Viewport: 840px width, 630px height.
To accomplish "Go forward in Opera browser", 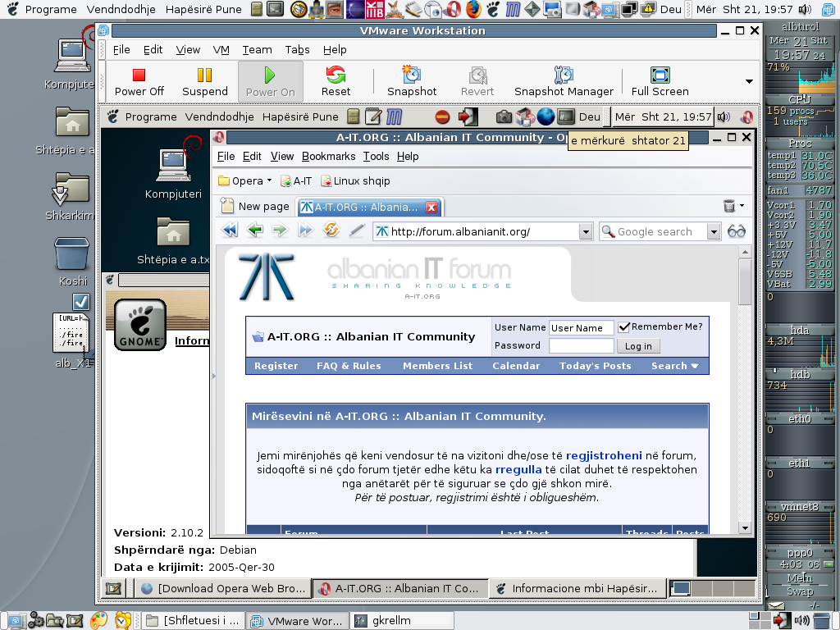I will (280, 231).
